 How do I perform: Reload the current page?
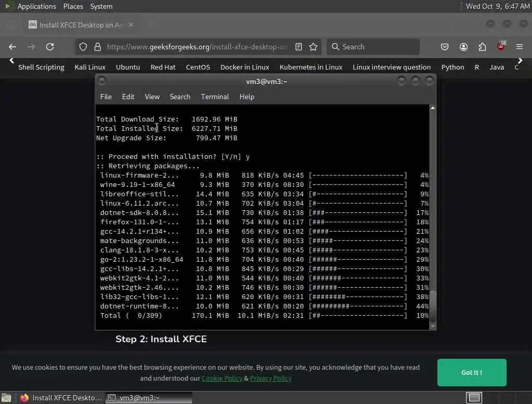pyautogui.click(x=50, y=47)
